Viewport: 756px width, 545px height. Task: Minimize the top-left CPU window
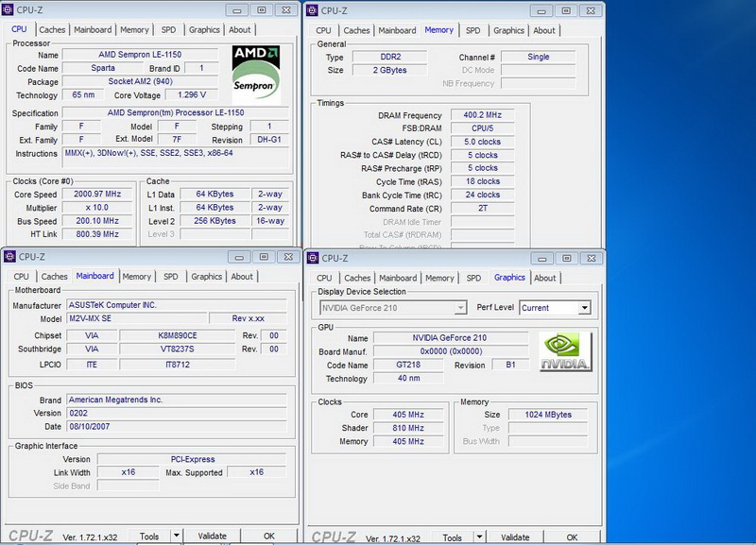pyautogui.click(x=237, y=10)
